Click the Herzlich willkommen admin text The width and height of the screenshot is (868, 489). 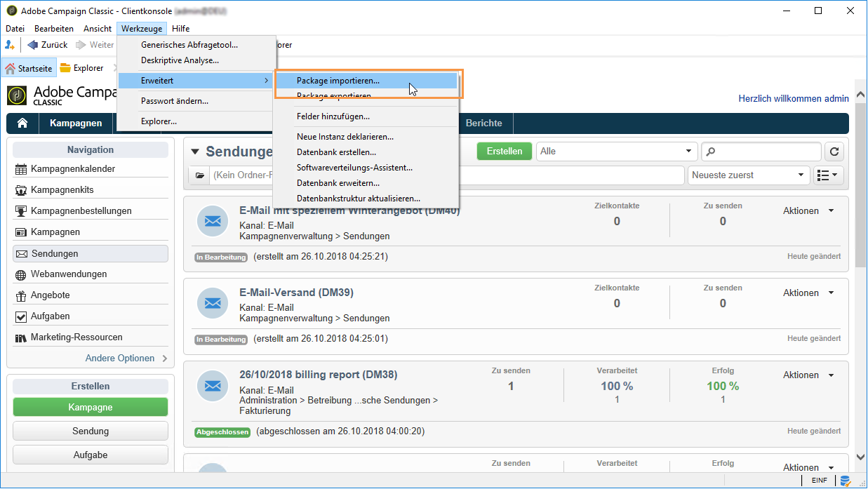coord(794,99)
